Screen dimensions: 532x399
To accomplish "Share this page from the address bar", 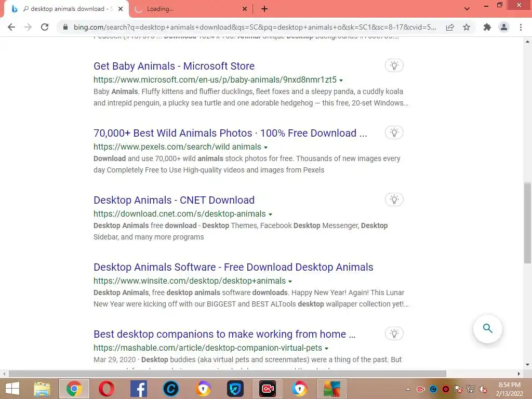I will pos(450,27).
